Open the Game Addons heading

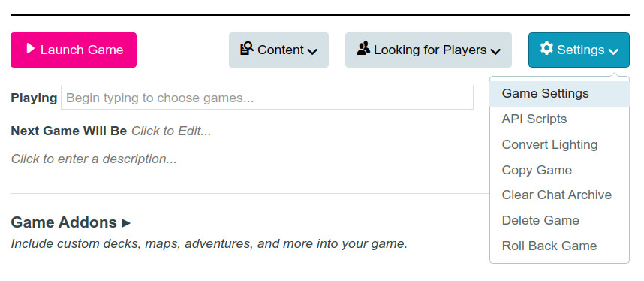coord(64,222)
